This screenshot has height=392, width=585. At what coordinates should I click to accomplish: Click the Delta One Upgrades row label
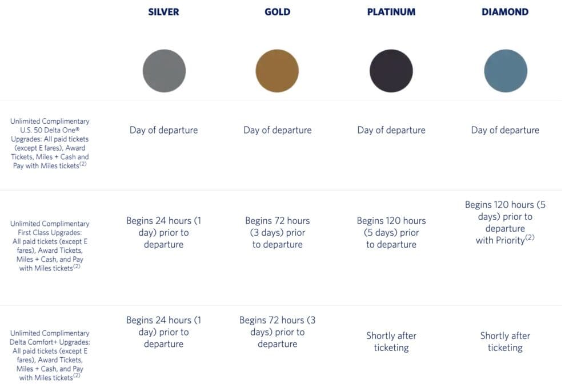coord(50,143)
